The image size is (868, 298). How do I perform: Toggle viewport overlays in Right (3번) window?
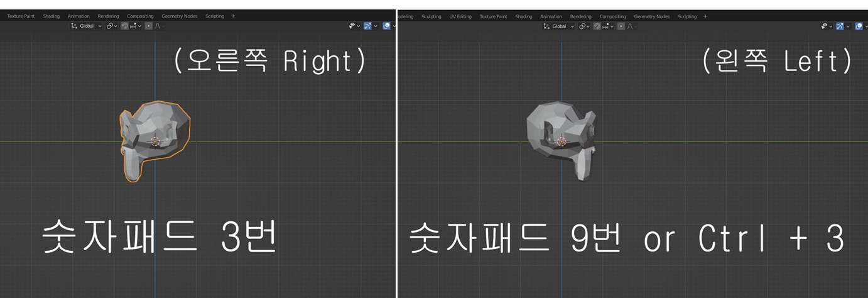point(386,26)
